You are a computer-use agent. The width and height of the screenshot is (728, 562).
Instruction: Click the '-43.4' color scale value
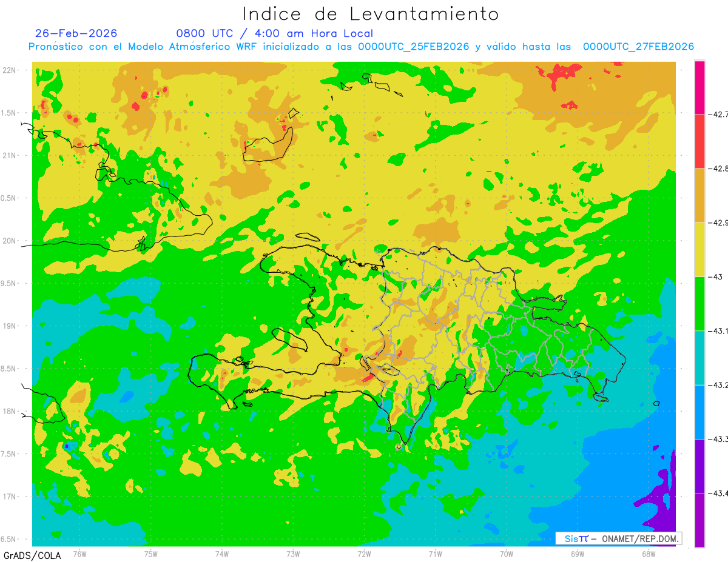(718, 493)
